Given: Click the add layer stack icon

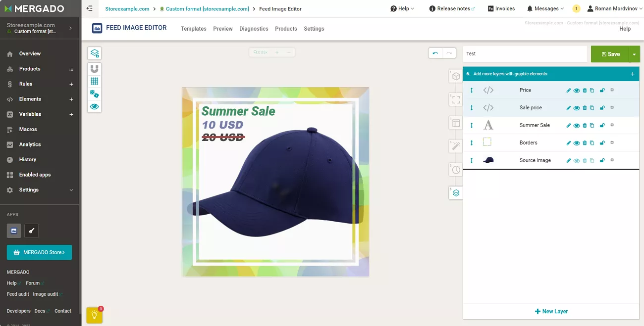Looking at the screenshot, I should (x=94, y=53).
